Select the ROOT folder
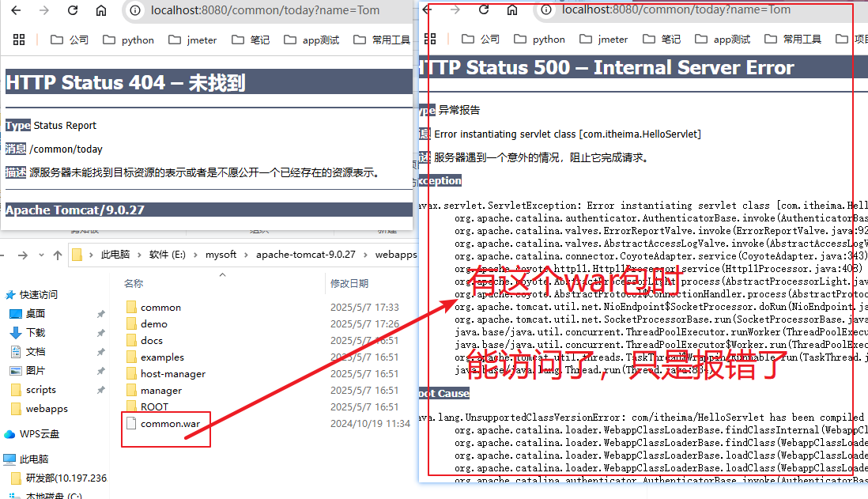 click(x=154, y=407)
